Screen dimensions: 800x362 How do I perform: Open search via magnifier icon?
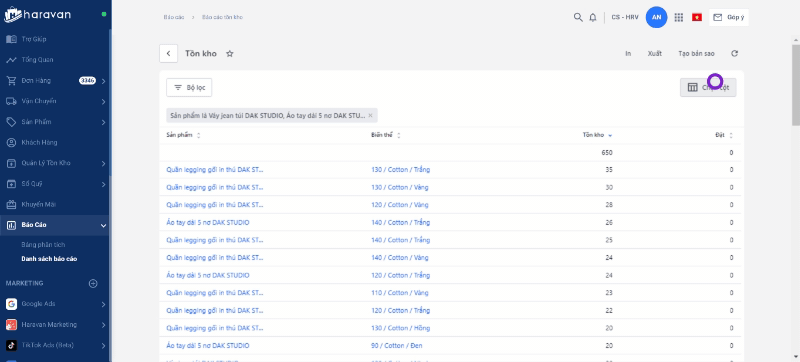click(578, 17)
